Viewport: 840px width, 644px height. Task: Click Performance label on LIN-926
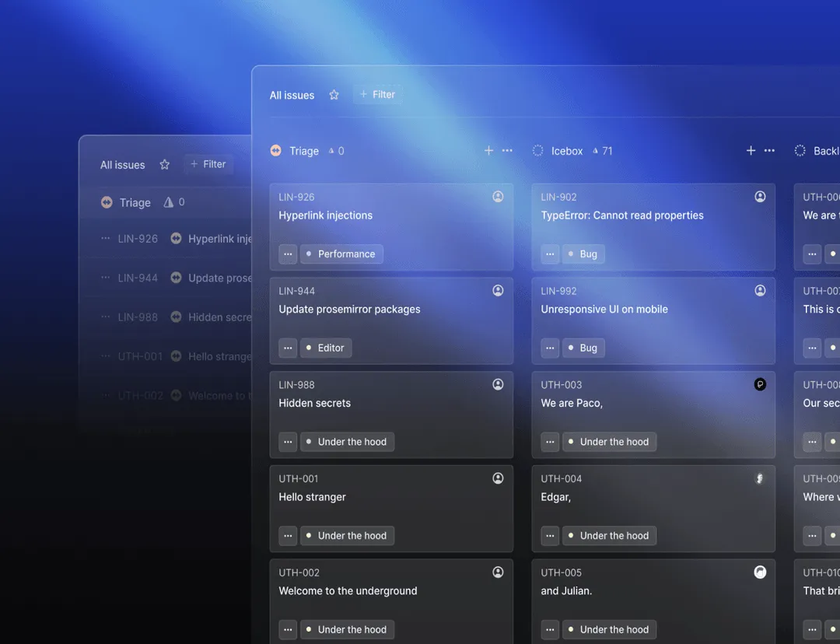click(x=341, y=254)
